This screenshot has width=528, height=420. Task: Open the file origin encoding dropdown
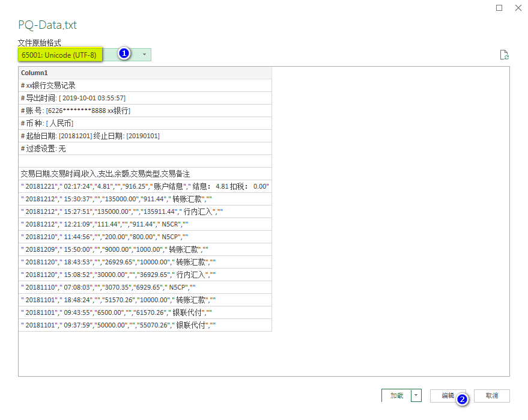[x=85, y=55]
